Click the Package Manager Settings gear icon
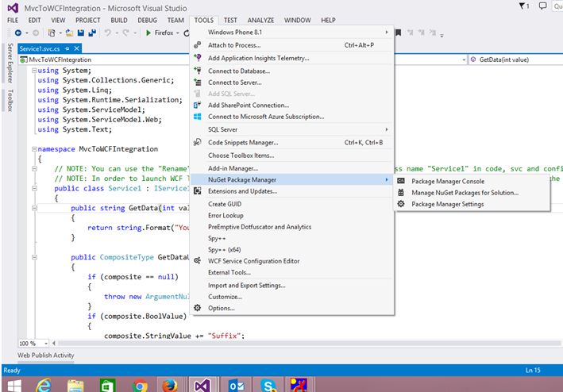 point(401,204)
